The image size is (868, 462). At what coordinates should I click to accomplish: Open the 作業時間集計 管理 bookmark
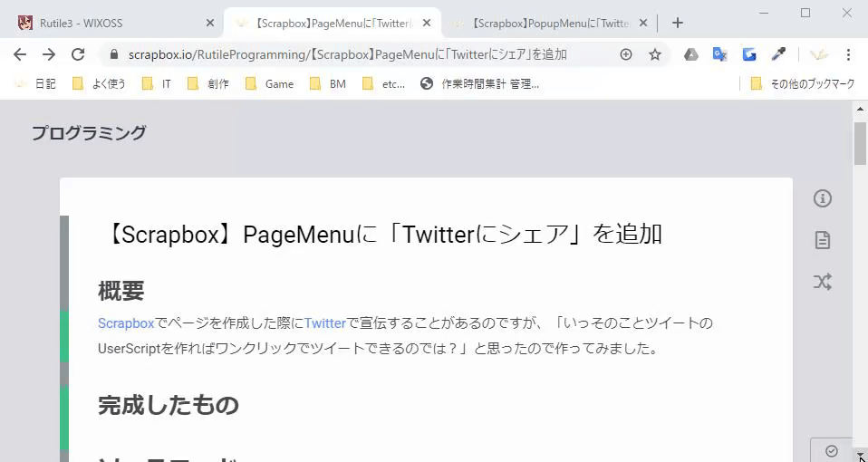pos(479,84)
